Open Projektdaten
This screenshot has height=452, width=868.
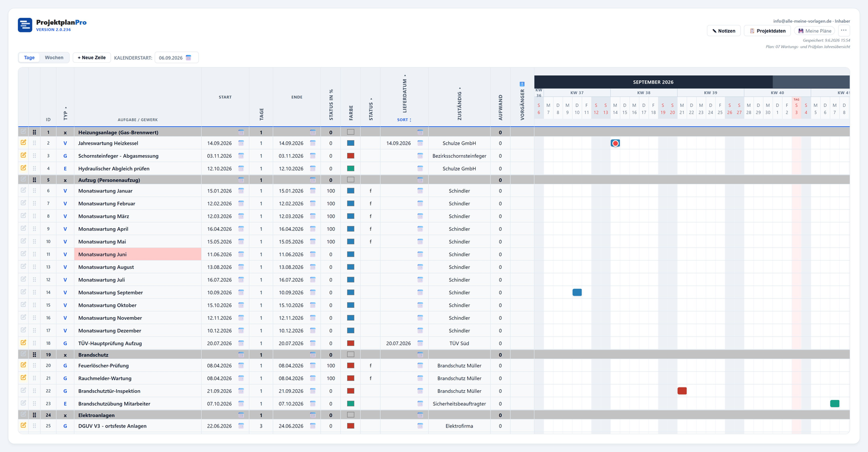pyautogui.click(x=767, y=31)
